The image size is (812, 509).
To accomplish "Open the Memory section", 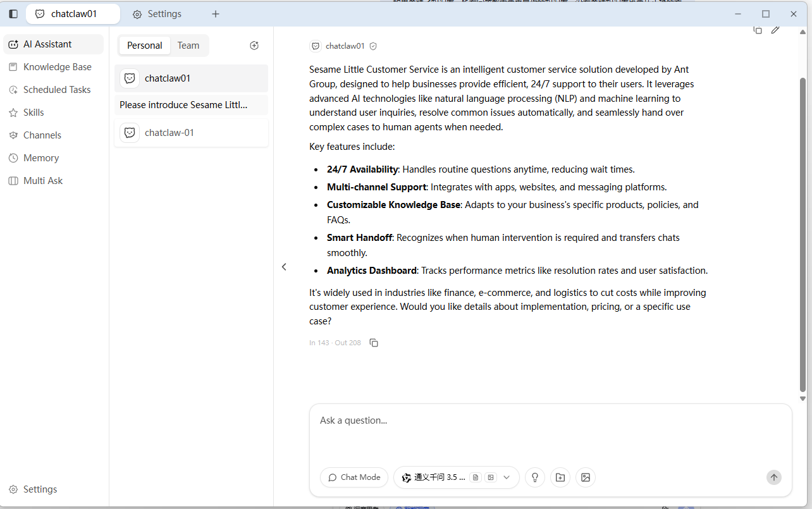I will click(54, 158).
